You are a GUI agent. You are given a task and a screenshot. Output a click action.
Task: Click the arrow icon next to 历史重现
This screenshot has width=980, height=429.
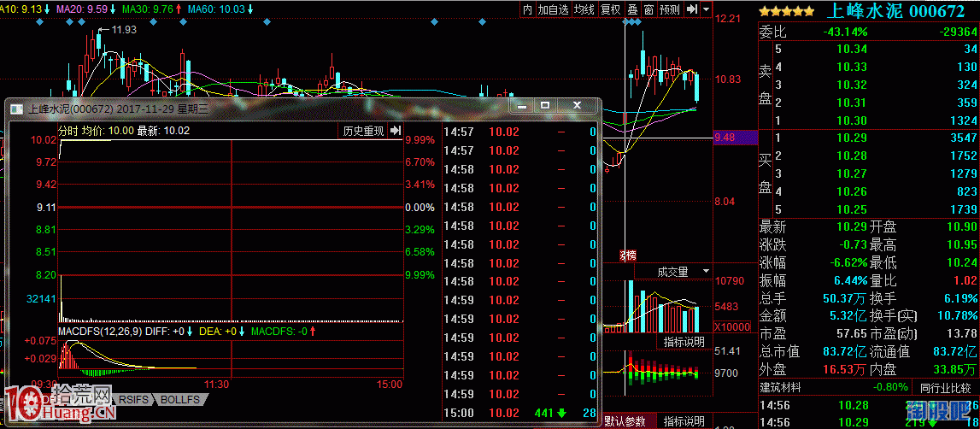[396, 131]
